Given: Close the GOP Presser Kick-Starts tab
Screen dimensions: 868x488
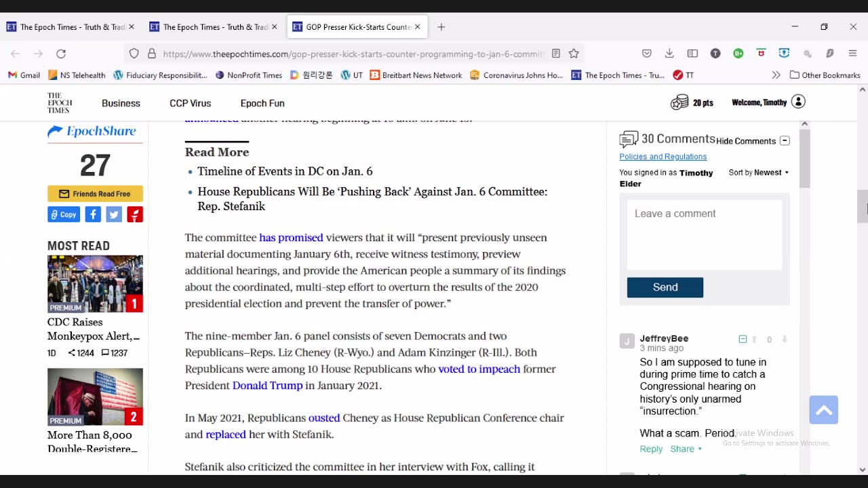Looking at the screenshot, I should point(418,27).
